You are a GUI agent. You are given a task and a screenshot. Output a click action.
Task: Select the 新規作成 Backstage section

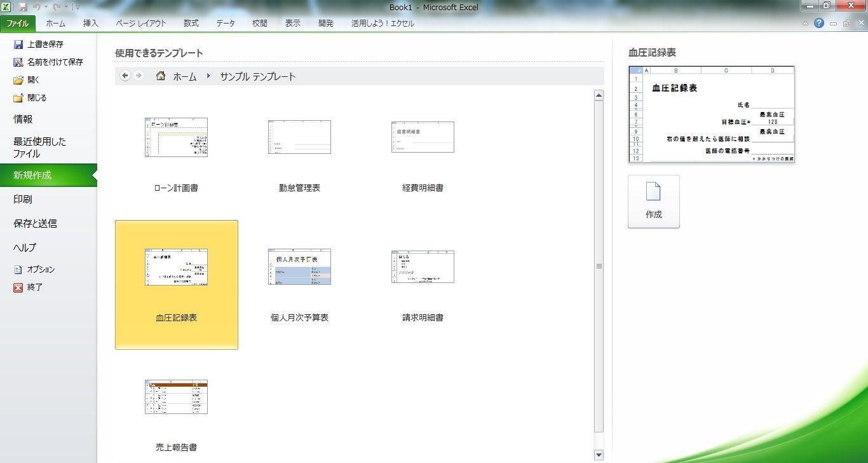48,176
